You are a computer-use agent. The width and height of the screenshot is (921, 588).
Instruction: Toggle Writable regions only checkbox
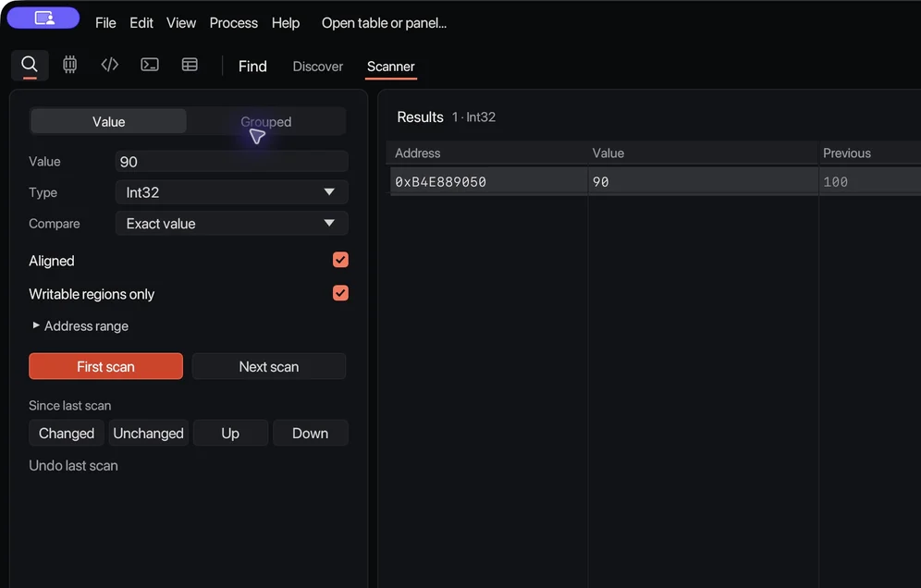[x=340, y=292]
